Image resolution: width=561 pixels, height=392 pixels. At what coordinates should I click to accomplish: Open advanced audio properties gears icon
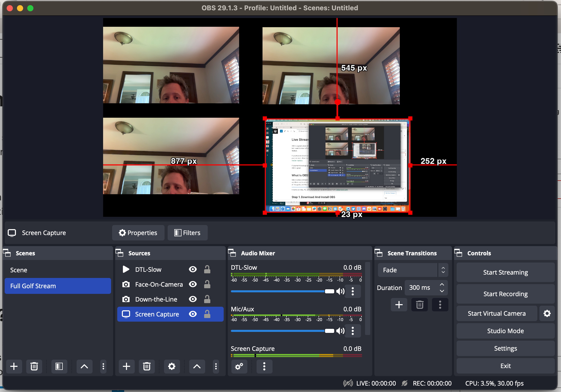pos(239,366)
